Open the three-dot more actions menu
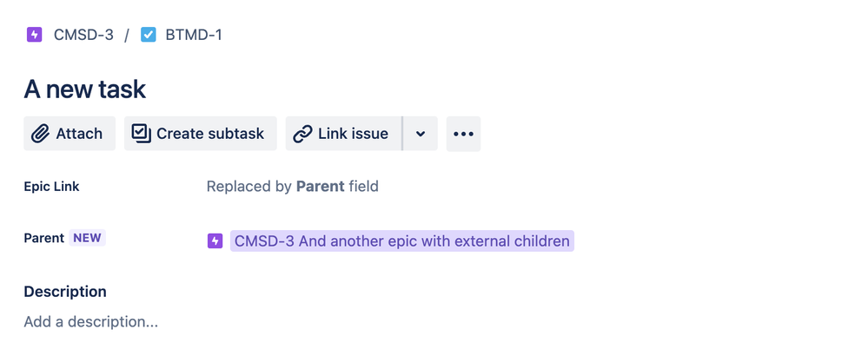This screenshot has height=356, width=868. coord(463,134)
